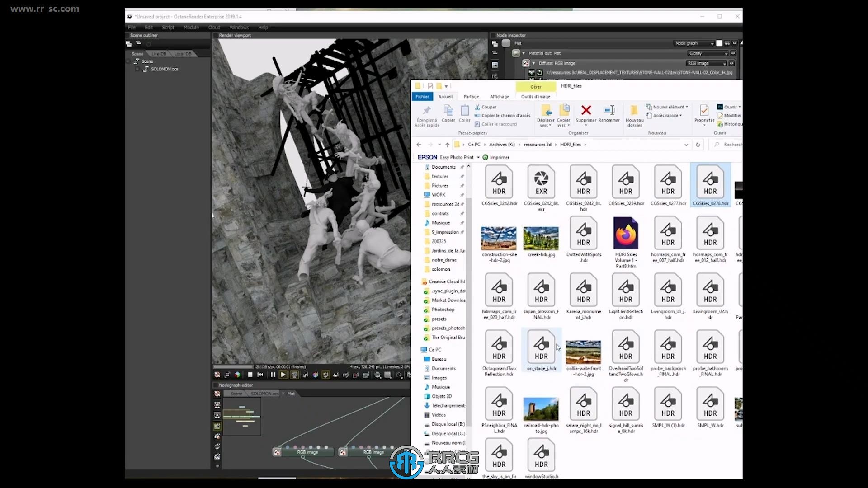This screenshot has height=488, width=868.
Task: Click white color swatch in Node inspector header
Action: (719, 43)
